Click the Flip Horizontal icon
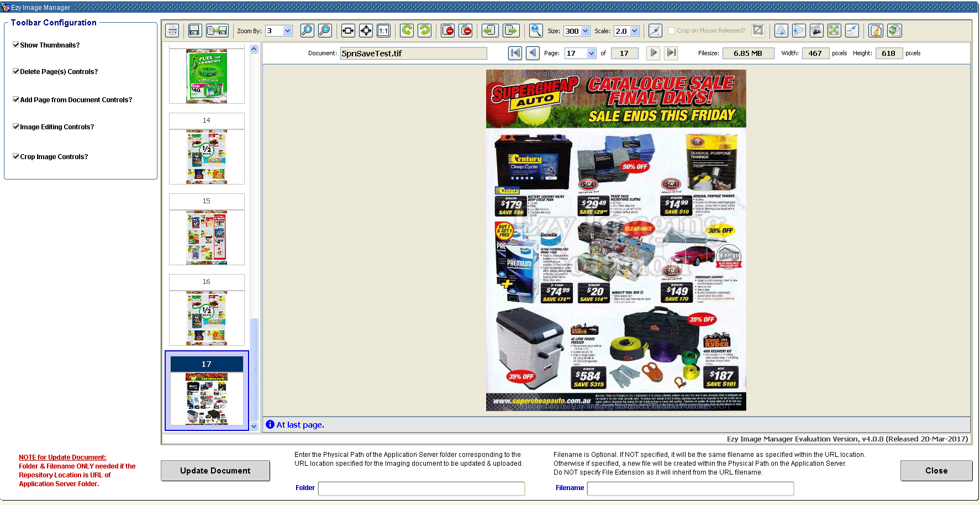The image size is (980, 505). [781, 31]
